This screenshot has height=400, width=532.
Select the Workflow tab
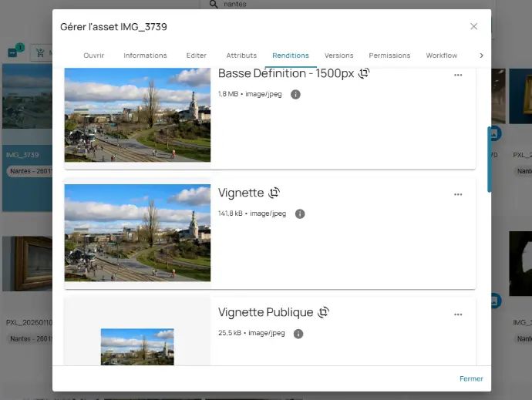pos(441,55)
